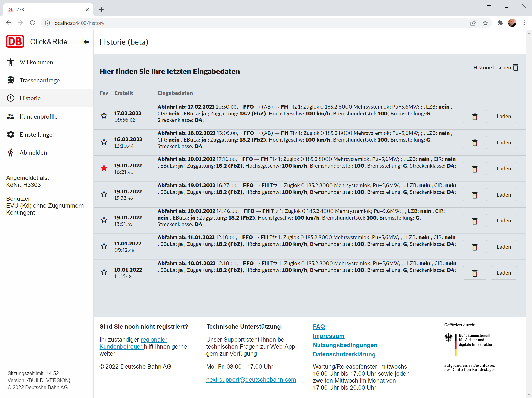This screenshot has height=398, width=532.
Task: Go to Kundenprofile menu item
Action: pyautogui.click(x=39, y=117)
